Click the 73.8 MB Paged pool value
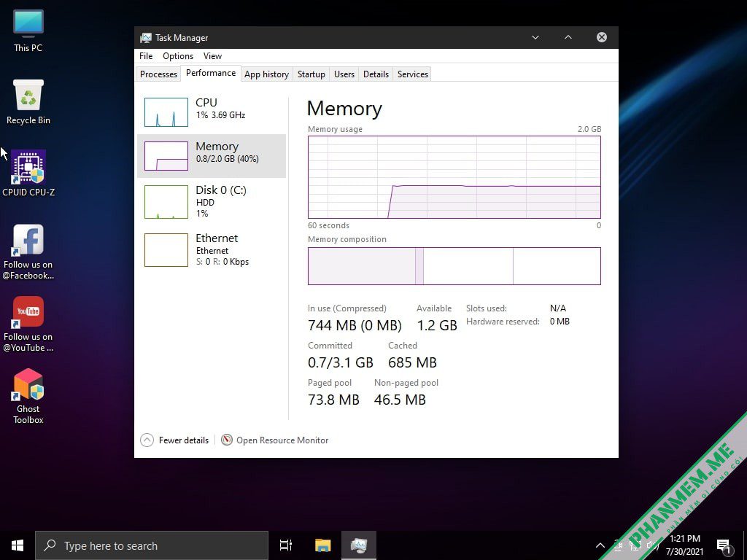The image size is (747, 560). 333,400
